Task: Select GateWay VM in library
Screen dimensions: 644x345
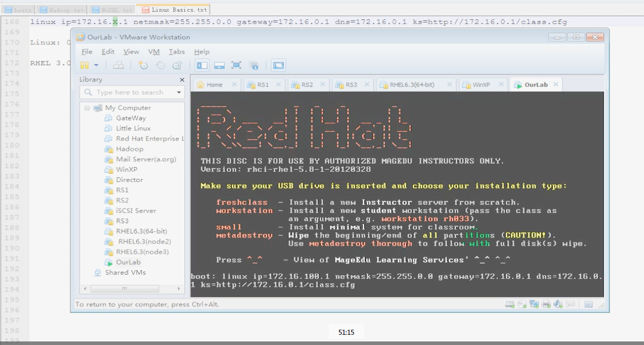Action: coord(131,118)
